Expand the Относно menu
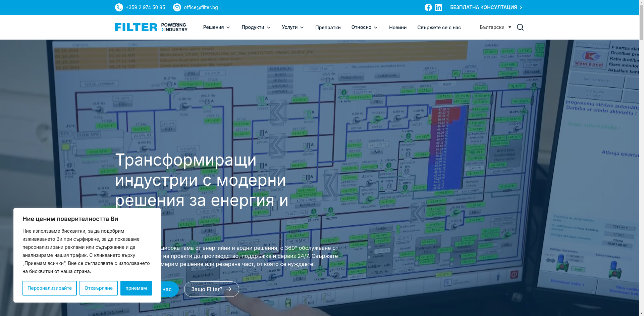 click(364, 27)
